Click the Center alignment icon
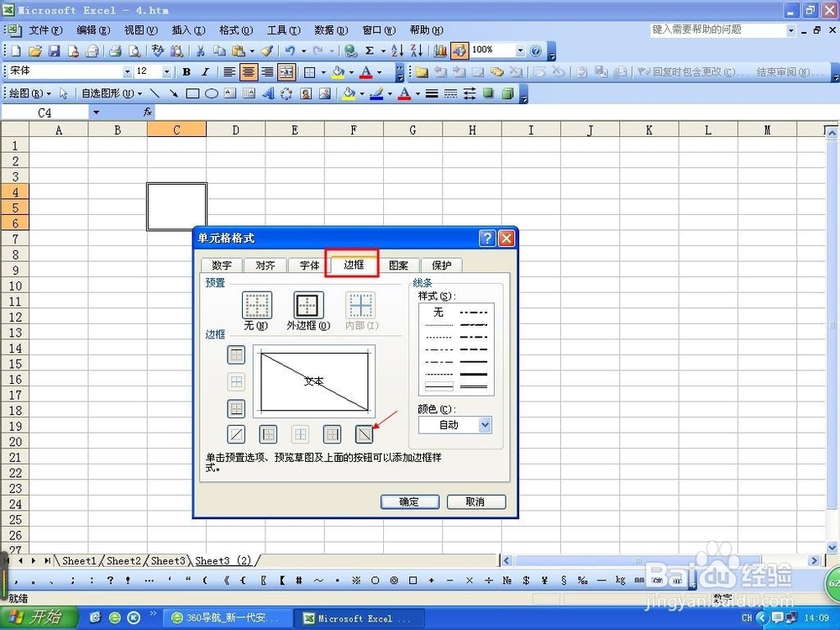 248,71
